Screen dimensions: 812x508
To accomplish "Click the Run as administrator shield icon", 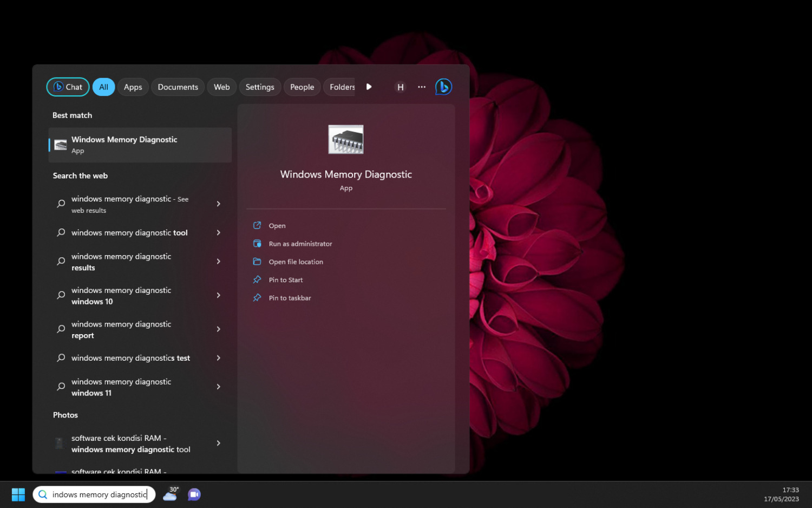I will tap(257, 243).
